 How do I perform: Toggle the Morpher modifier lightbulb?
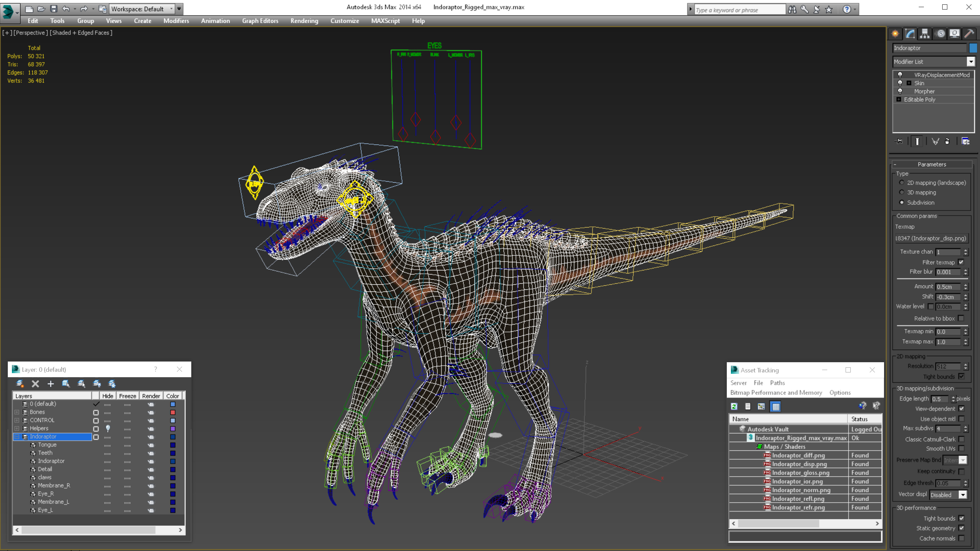pos(900,91)
